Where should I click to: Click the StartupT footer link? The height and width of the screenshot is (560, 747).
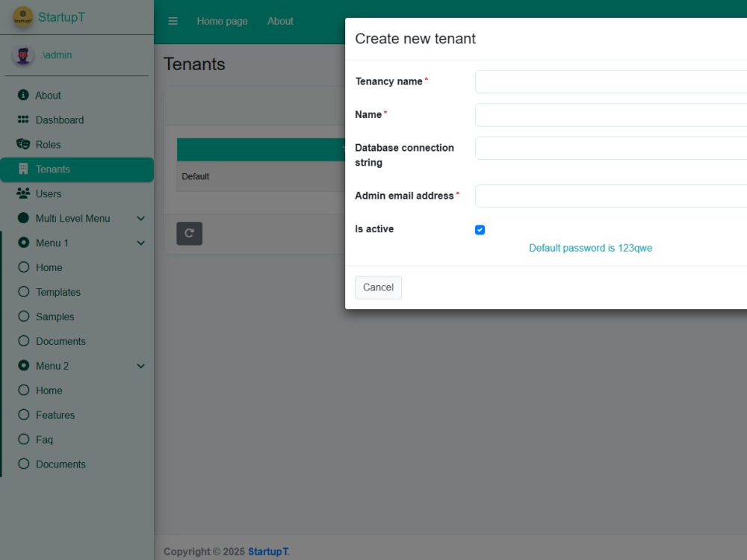(x=267, y=552)
